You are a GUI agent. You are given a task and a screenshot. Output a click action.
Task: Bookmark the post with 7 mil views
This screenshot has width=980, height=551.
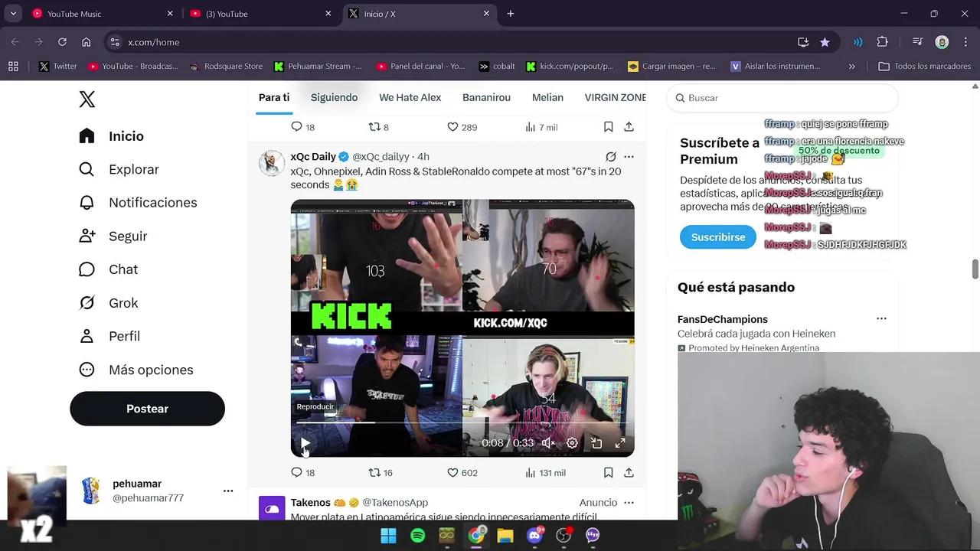(609, 127)
